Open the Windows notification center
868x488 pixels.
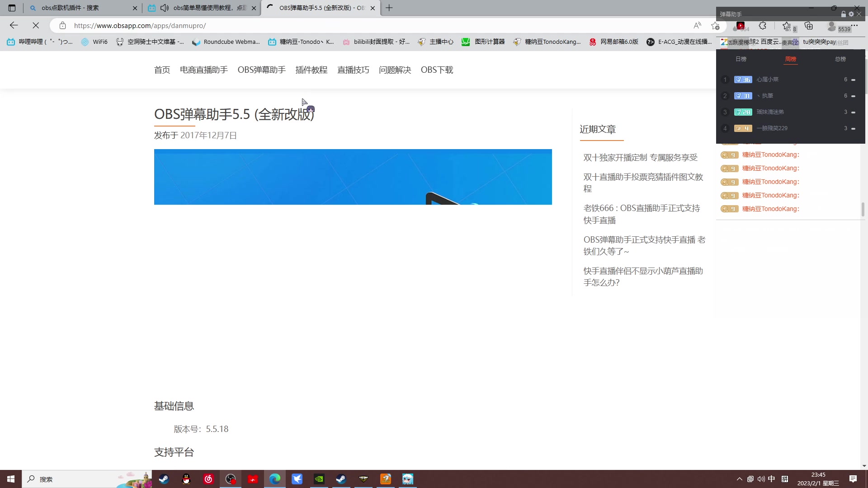tap(853, 479)
